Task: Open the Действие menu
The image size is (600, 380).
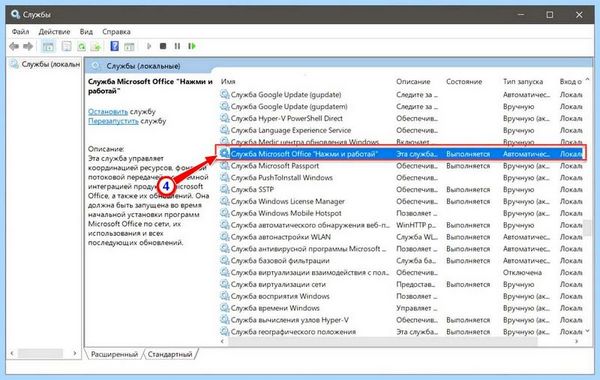Action: pos(54,32)
